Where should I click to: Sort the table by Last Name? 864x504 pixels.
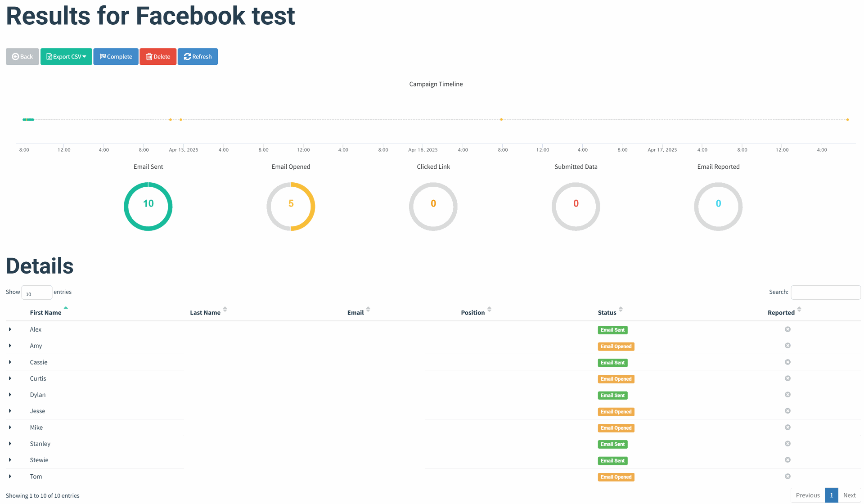coord(225,310)
